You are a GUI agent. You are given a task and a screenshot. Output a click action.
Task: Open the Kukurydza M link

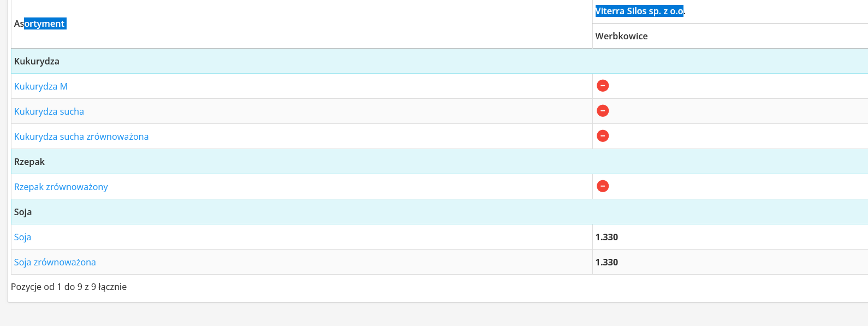coord(41,86)
